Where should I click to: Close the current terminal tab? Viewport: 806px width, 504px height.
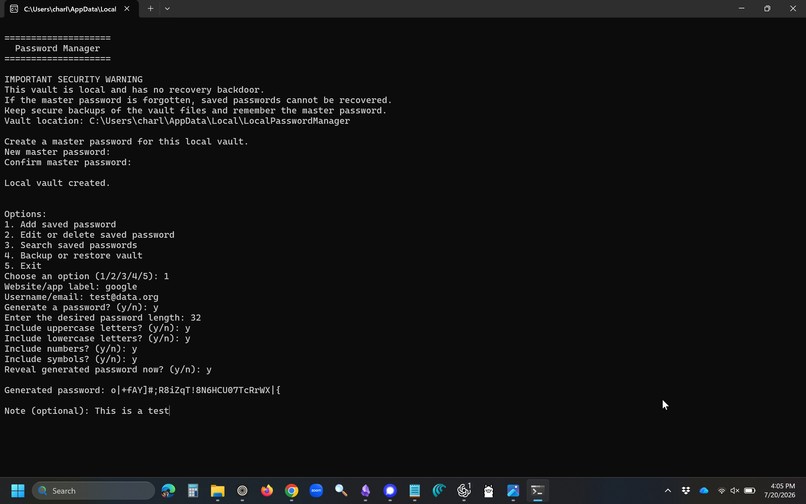[x=126, y=9]
